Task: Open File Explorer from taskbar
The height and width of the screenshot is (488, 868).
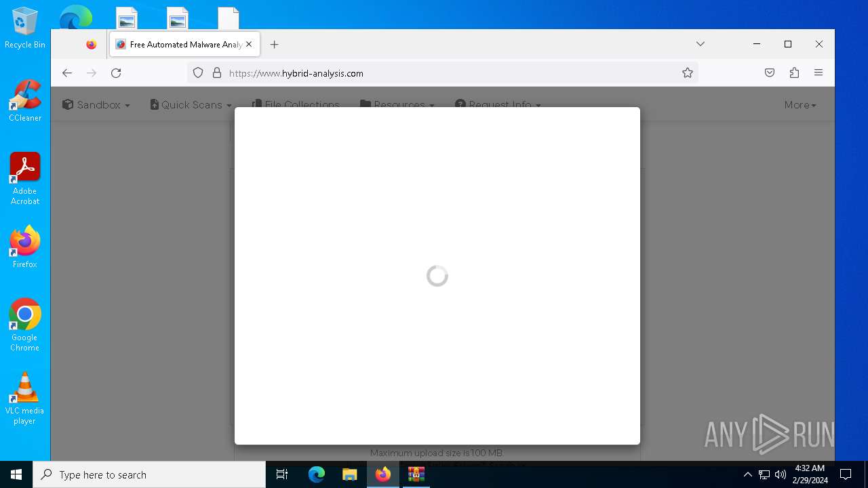Action: (350, 474)
